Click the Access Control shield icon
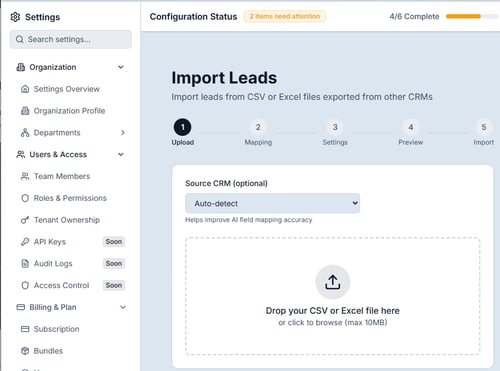Screen dimensions: 500x371 pos(25,285)
